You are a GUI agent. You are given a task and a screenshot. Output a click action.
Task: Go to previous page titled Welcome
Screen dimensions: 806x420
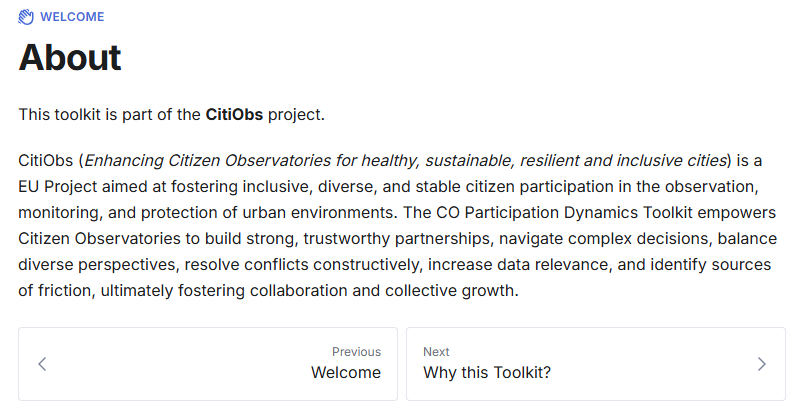(x=345, y=373)
